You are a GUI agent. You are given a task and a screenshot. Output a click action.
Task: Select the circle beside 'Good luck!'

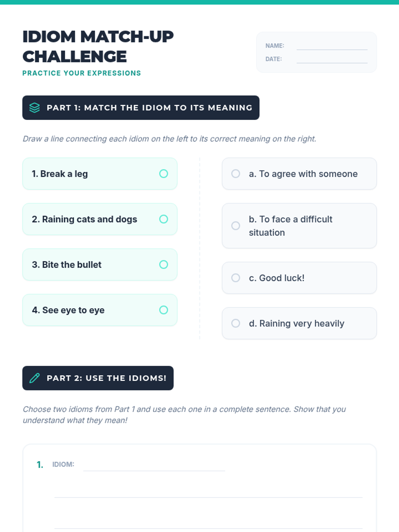click(236, 278)
